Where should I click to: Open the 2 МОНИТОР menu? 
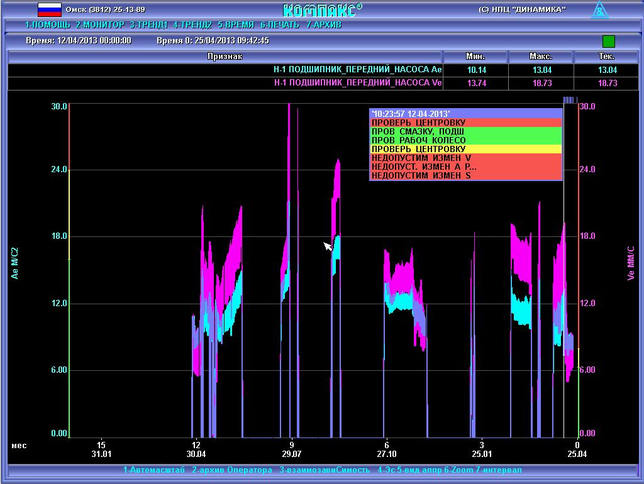(x=100, y=23)
